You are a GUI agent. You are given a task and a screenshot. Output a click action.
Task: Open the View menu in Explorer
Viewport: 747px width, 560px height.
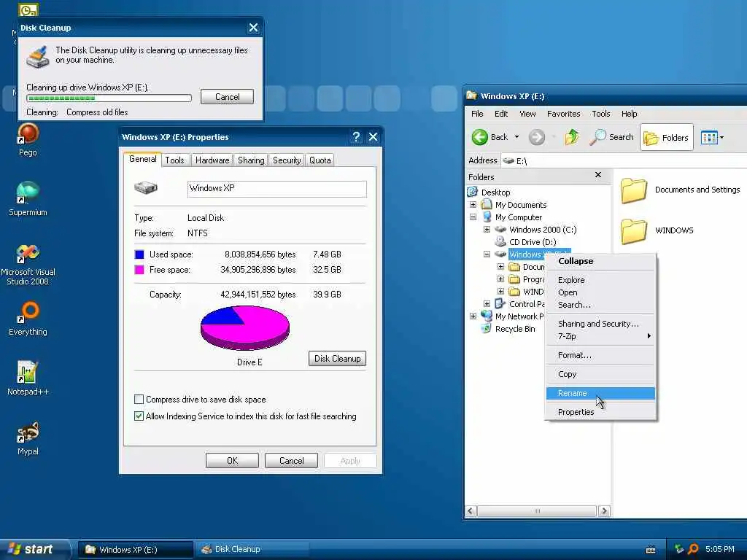click(x=527, y=114)
